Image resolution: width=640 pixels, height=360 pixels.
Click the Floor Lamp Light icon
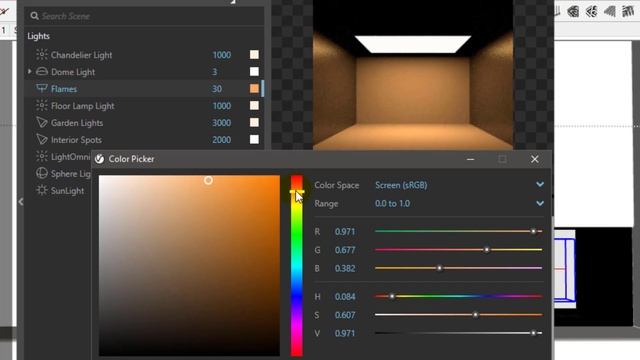[x=42, y=106]
